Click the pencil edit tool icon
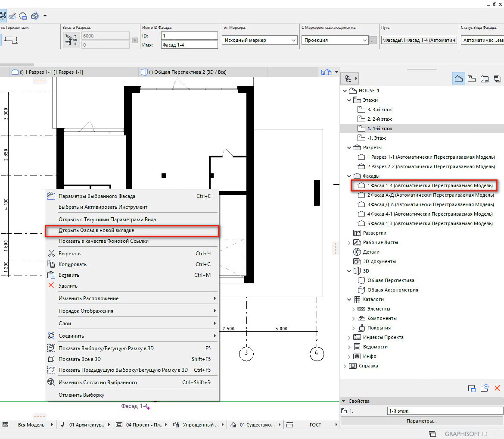 [x=12, y=16]
